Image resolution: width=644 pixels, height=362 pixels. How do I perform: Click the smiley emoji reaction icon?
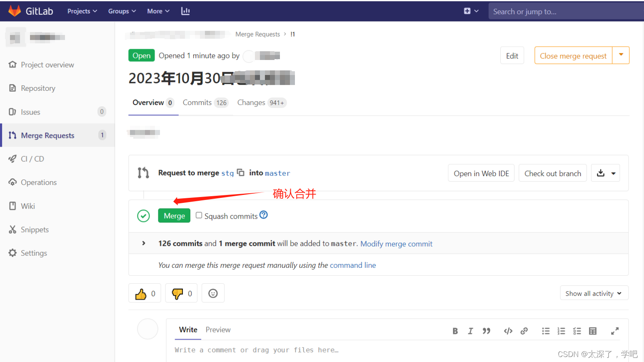click(x=213, y=293)
